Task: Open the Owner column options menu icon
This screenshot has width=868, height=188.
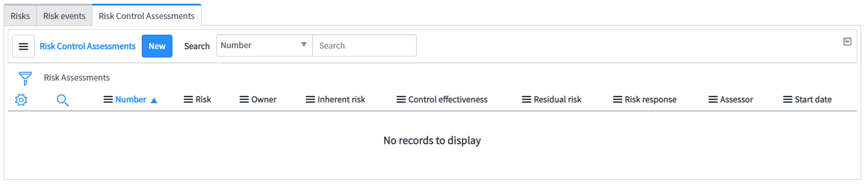Action: coord(244,100)
